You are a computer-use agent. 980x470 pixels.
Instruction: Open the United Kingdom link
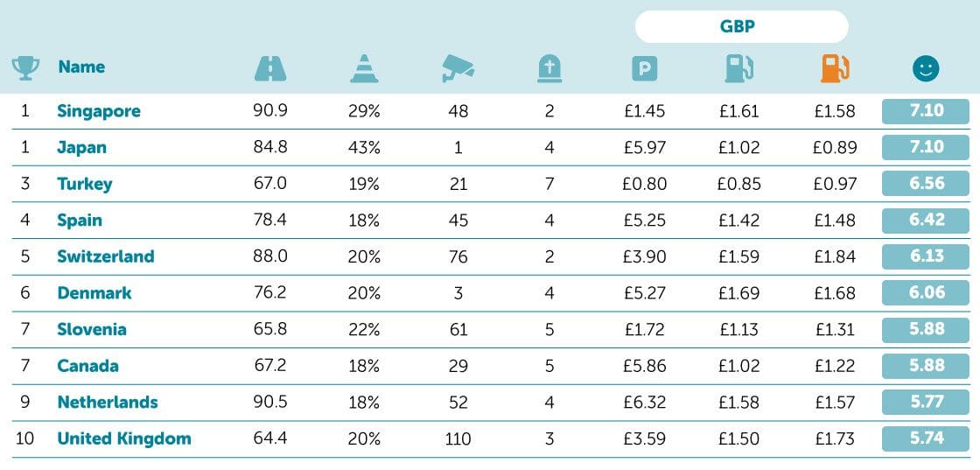click(x=124, y=439)
